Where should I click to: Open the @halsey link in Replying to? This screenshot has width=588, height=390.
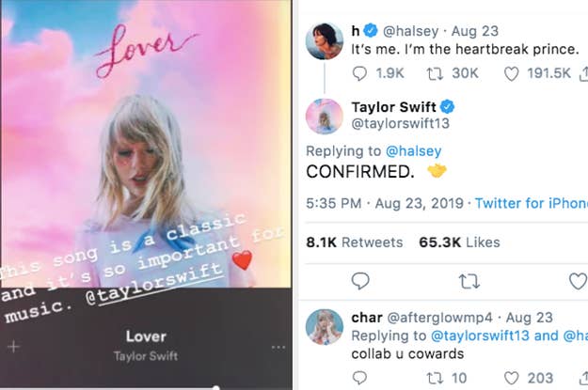click(416, 150)
